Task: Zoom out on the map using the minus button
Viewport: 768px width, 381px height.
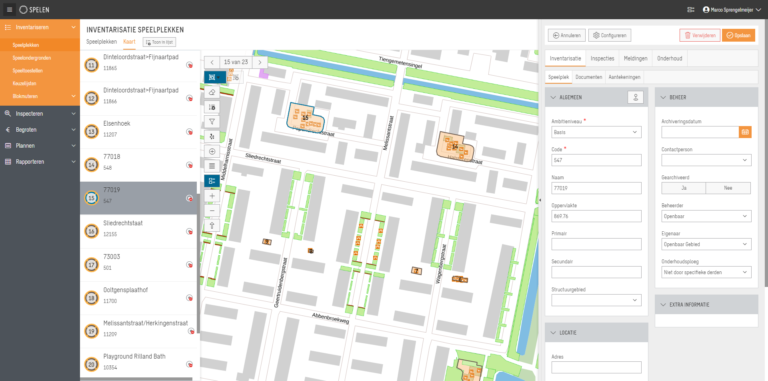Action: 212,211
